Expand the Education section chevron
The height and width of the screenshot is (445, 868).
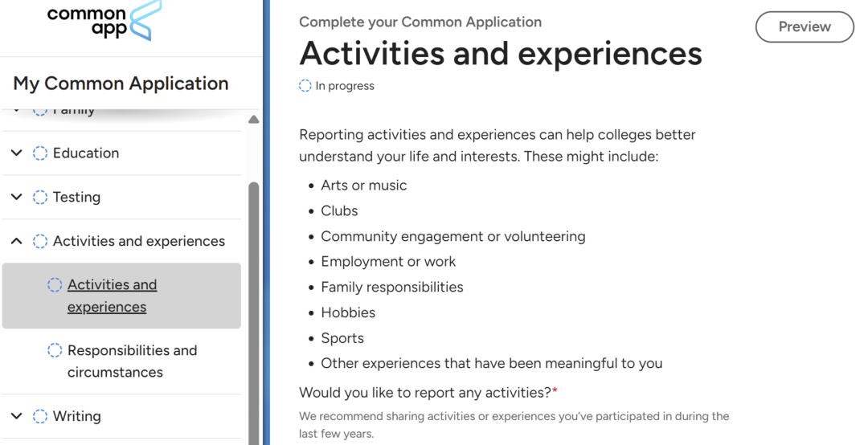tap(17, 153)
